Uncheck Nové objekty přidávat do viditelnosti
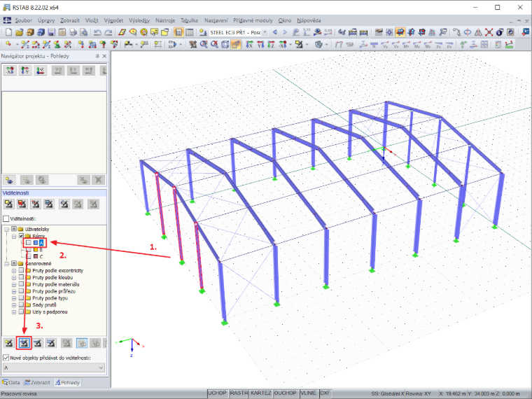This screenshot has height=399, width=532. [6, 358]
